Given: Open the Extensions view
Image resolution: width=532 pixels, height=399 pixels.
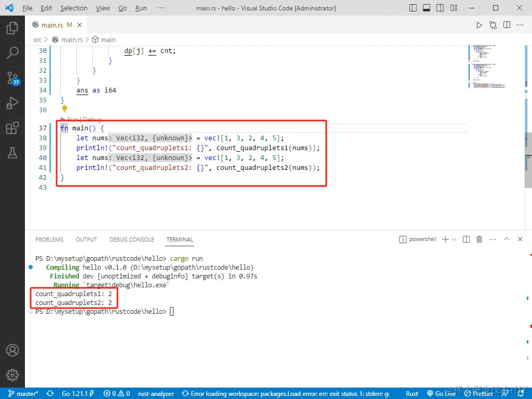Looking at the screenshot, I should click(x=12, y=128).
